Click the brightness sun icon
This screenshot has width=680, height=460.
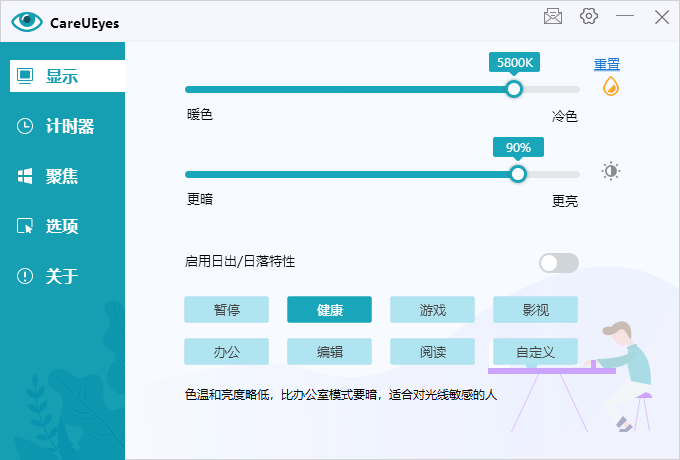(610, 171)
